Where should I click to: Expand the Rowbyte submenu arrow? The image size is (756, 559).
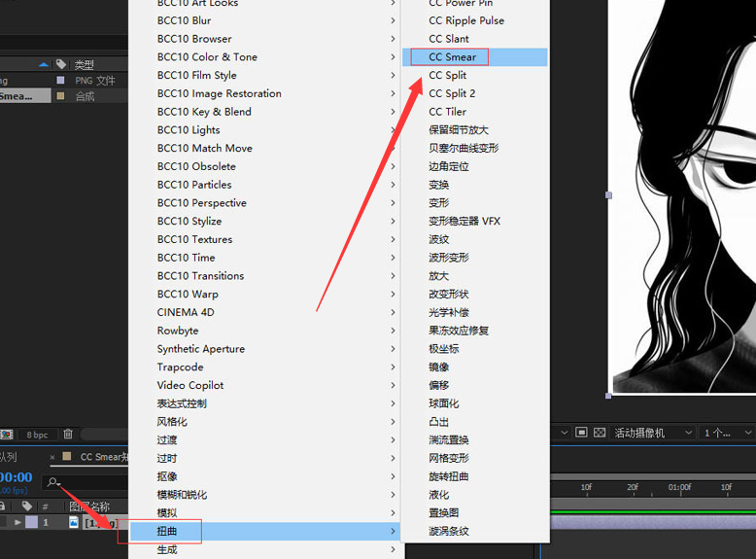click(x=393, y=331)
